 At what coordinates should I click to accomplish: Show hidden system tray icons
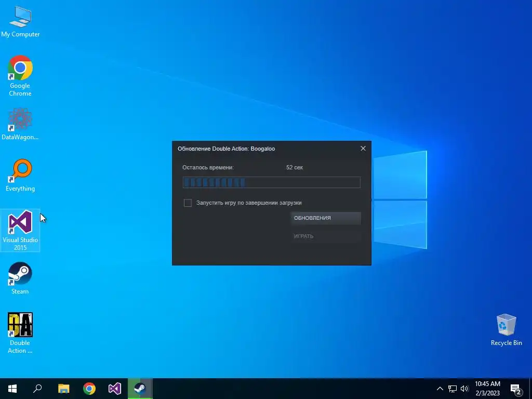tap(440, 389)
